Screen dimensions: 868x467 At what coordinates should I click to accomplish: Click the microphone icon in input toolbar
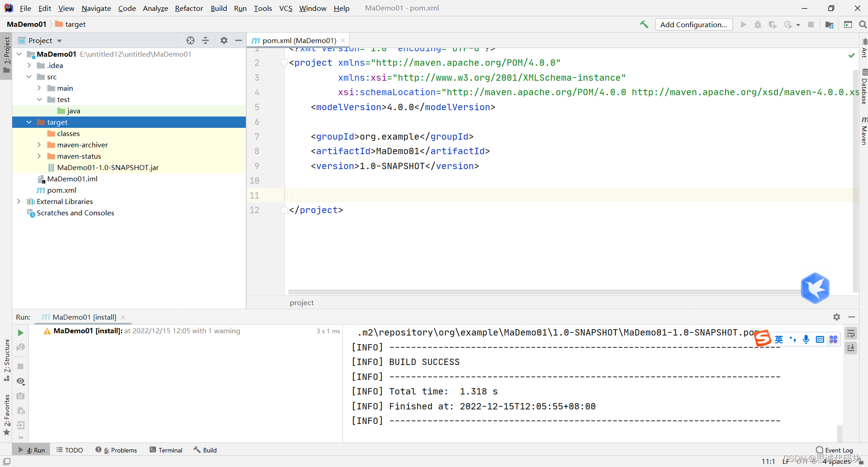coord(806,339)
